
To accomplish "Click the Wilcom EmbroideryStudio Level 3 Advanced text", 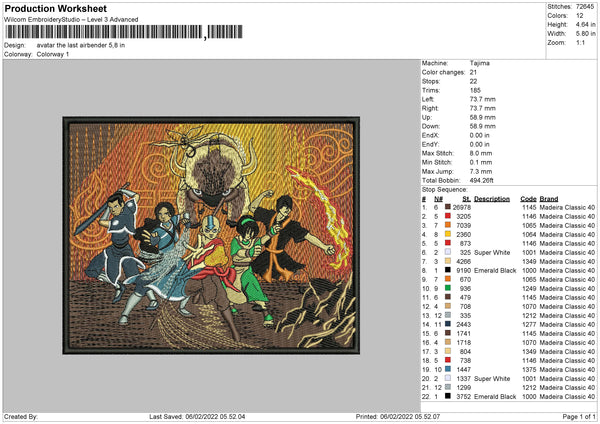I will tap(71, 20).
